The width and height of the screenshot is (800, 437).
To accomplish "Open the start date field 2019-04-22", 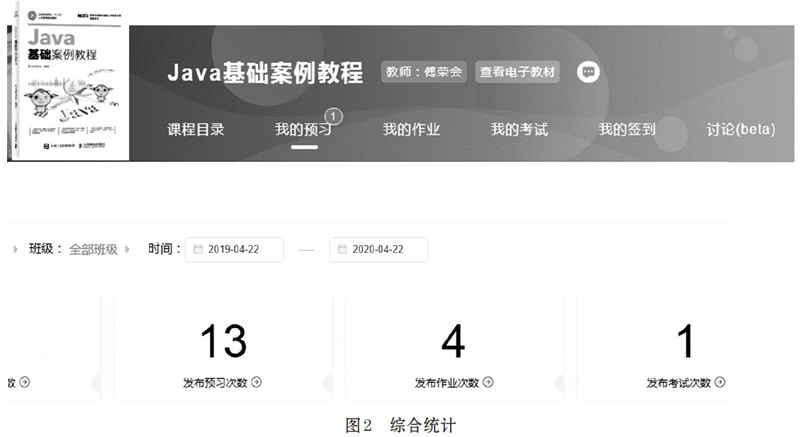I will (234, 250).
